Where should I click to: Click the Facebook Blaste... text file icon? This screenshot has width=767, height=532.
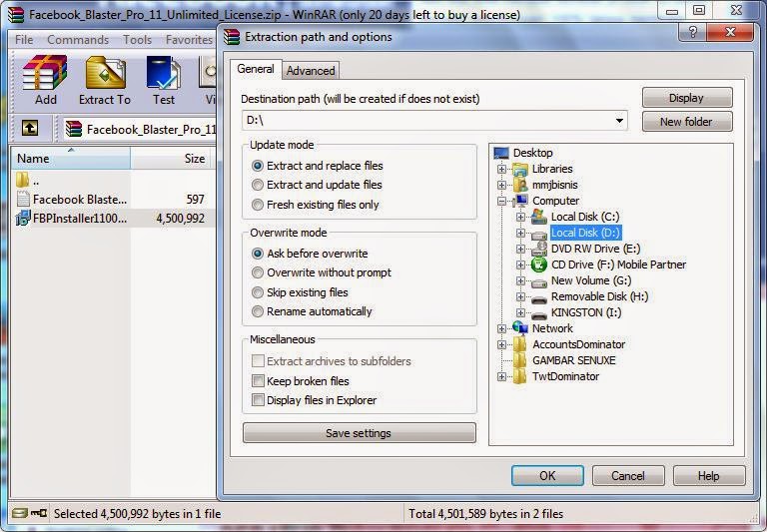(x=23, y=199)
